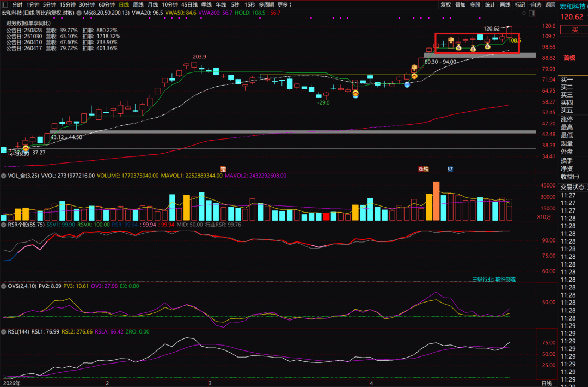The image size is (588, 387).
Task: Click the calendar icon above breakout candle
Action: pyautogui.click(x=414, y=68)
